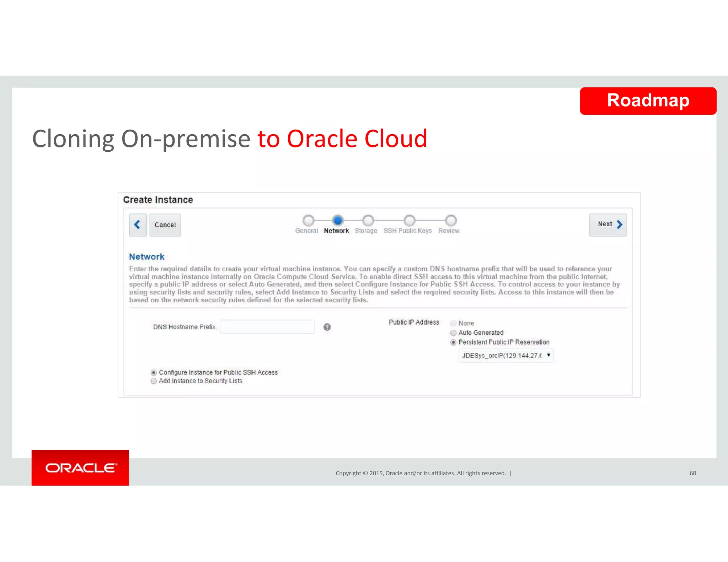Select Persistent Public IP Reservation radio
The image size is (728, 562).
pyautogui.click(x=453, y=342)
